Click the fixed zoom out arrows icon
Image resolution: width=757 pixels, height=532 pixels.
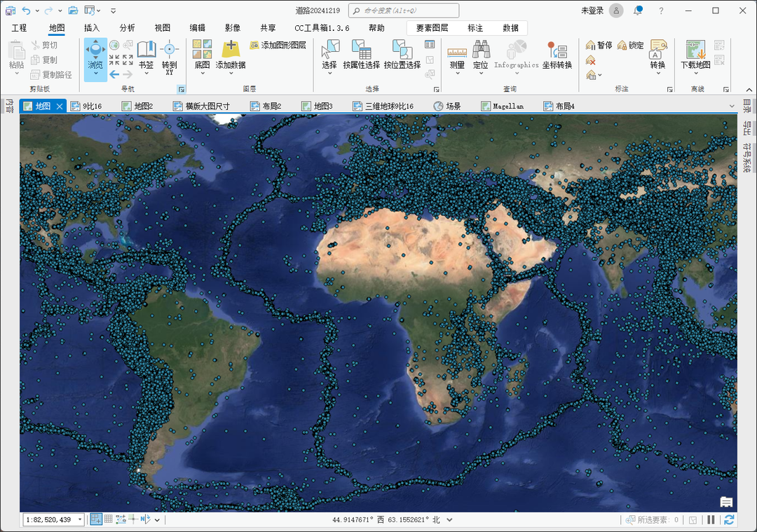128,60
